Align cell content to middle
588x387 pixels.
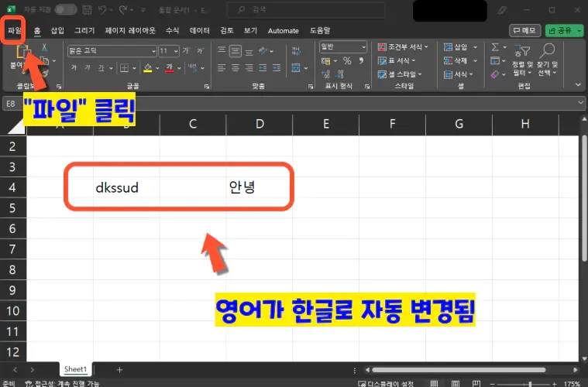click(236, 50)
